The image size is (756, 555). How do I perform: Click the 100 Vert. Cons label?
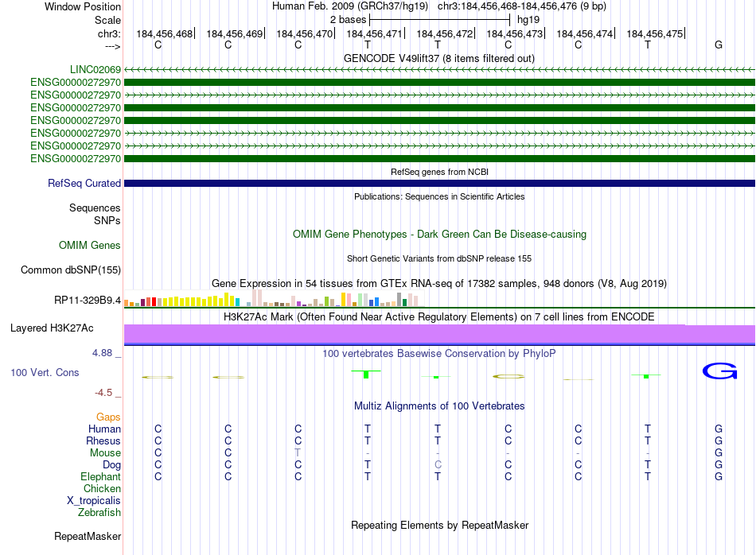pyautogui.click(x=45, y=372)
